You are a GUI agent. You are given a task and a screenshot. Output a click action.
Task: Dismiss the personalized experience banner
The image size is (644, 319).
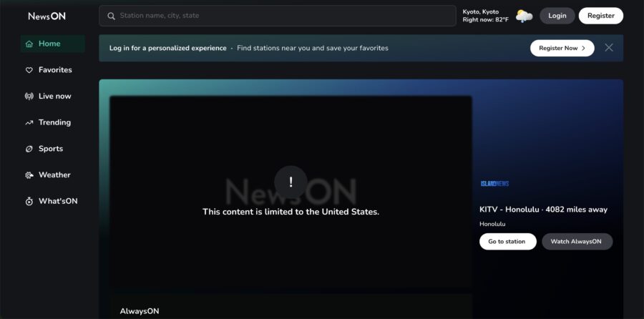[609, 48]
